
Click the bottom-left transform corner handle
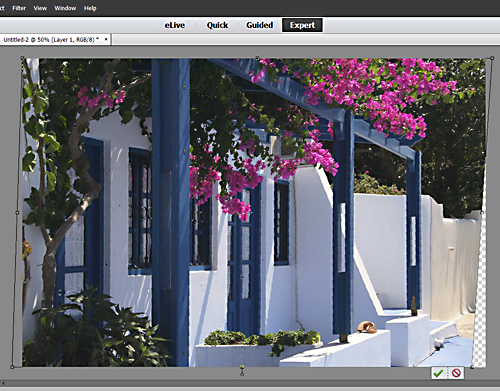[12, 367]
